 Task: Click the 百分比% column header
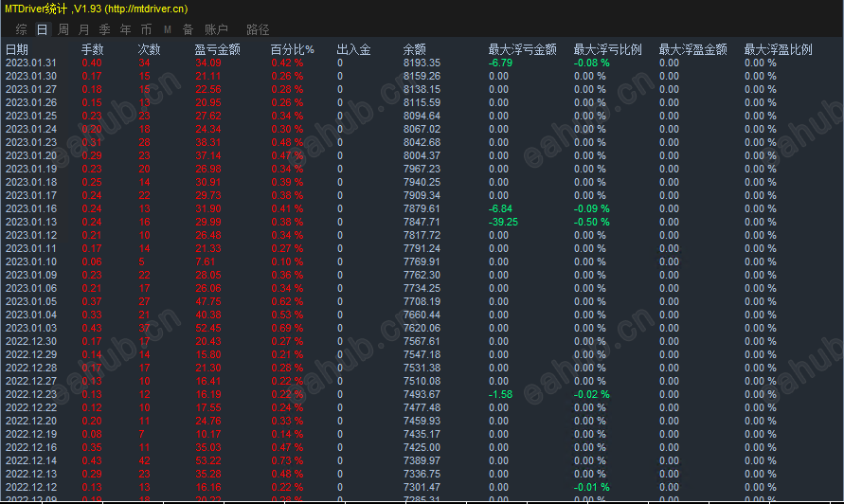[x=293, y=49]
